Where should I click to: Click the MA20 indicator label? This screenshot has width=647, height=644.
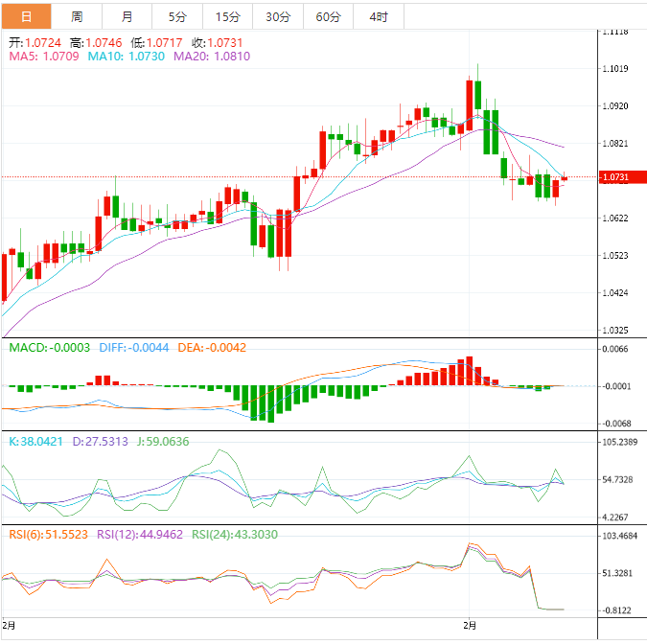[212, 57]
